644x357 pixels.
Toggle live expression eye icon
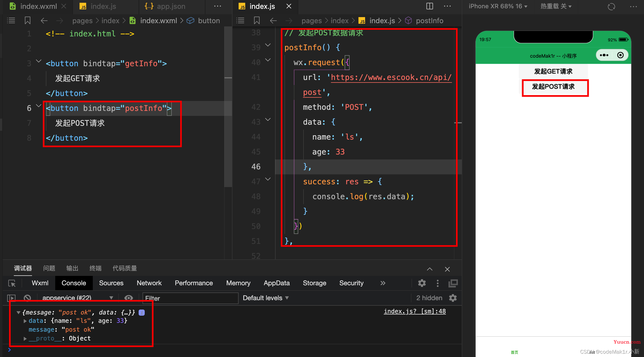click(129, 298)
